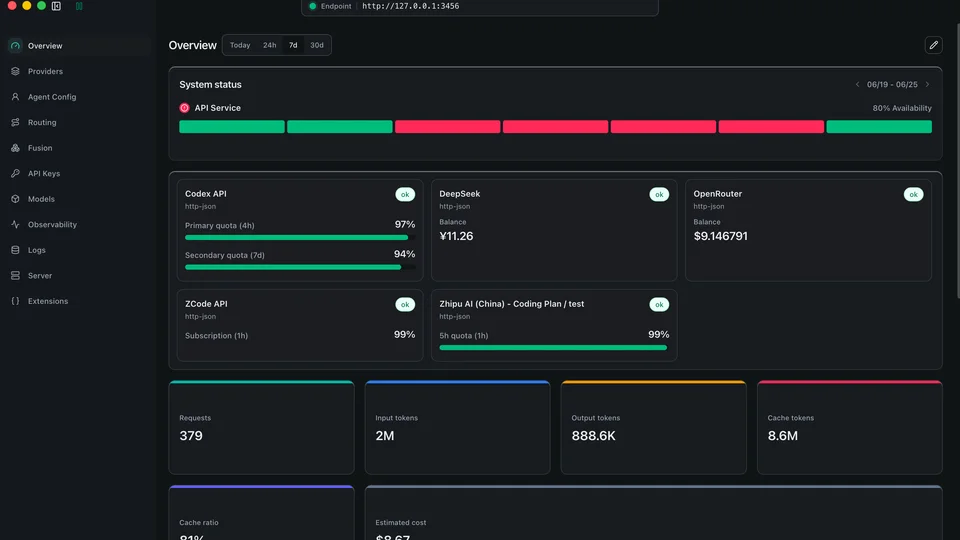Click the green Endpoint status dot

point(313,6)
